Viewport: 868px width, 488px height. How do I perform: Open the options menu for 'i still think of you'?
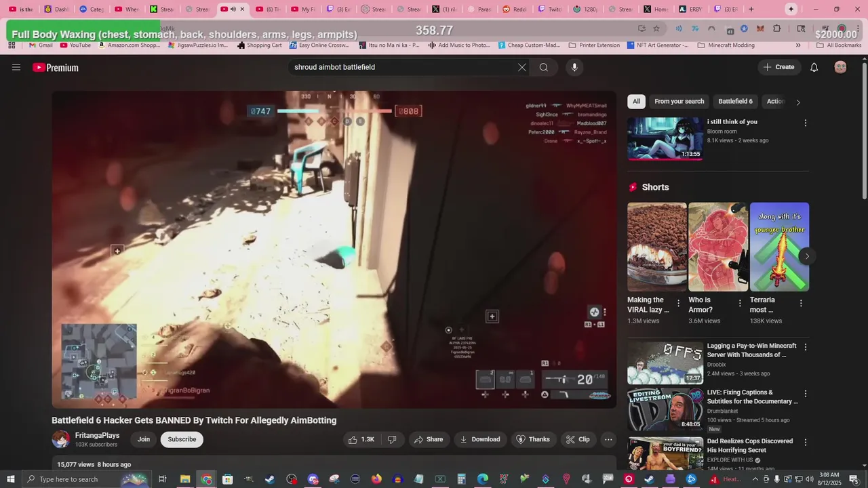[806, 123]
